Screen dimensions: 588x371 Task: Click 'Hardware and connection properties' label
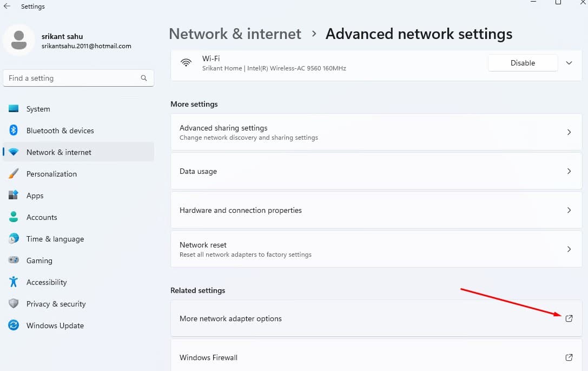coord(240,210)
